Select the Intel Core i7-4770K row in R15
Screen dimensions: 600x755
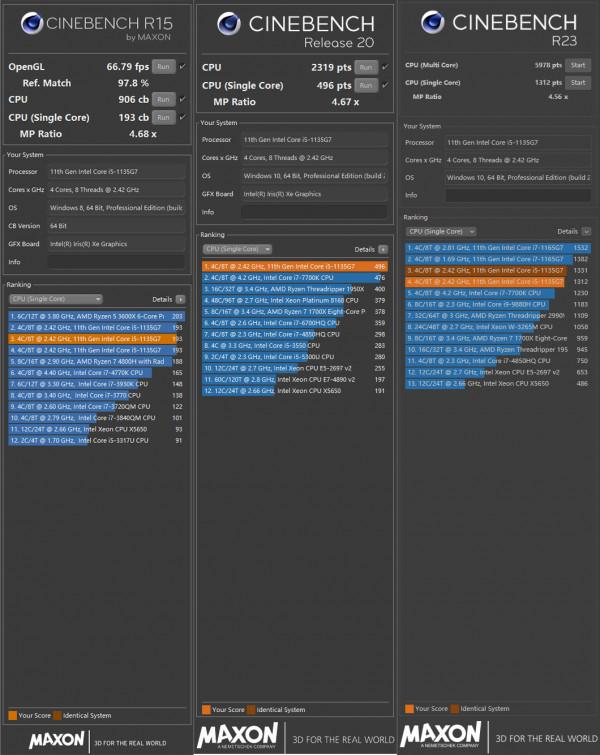pos(96,373)
